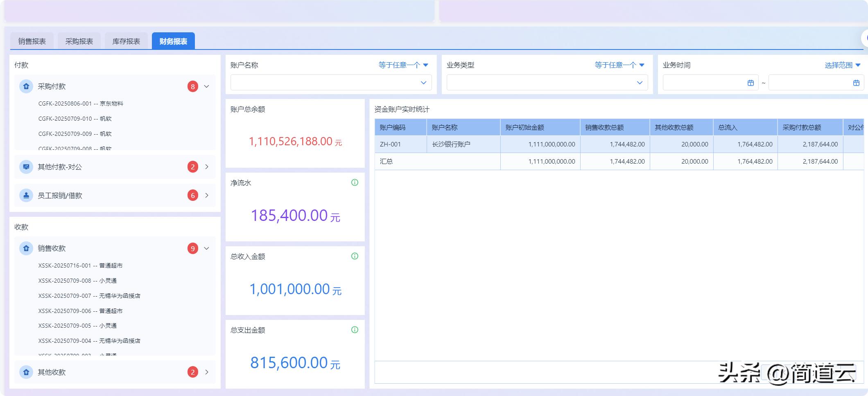The height and width of the screenshot is (396, 868).
Task: Click the 员工报销/借款 person icon
Action: pos(26,196)
